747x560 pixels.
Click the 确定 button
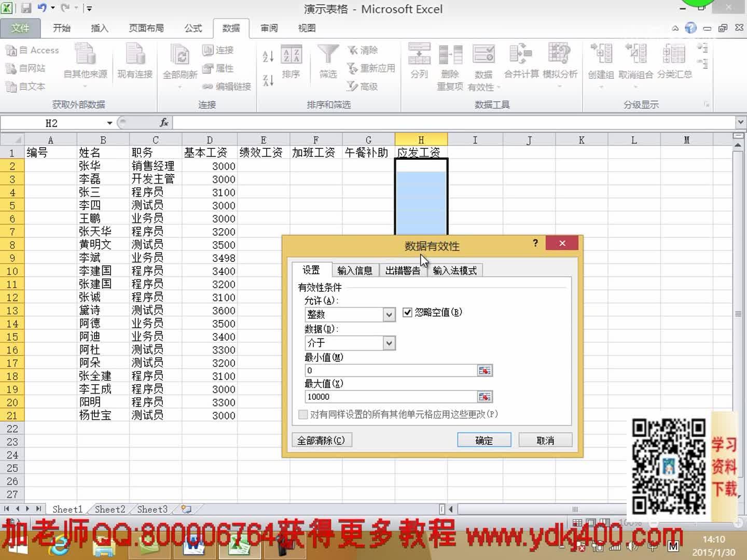(484, 440)
